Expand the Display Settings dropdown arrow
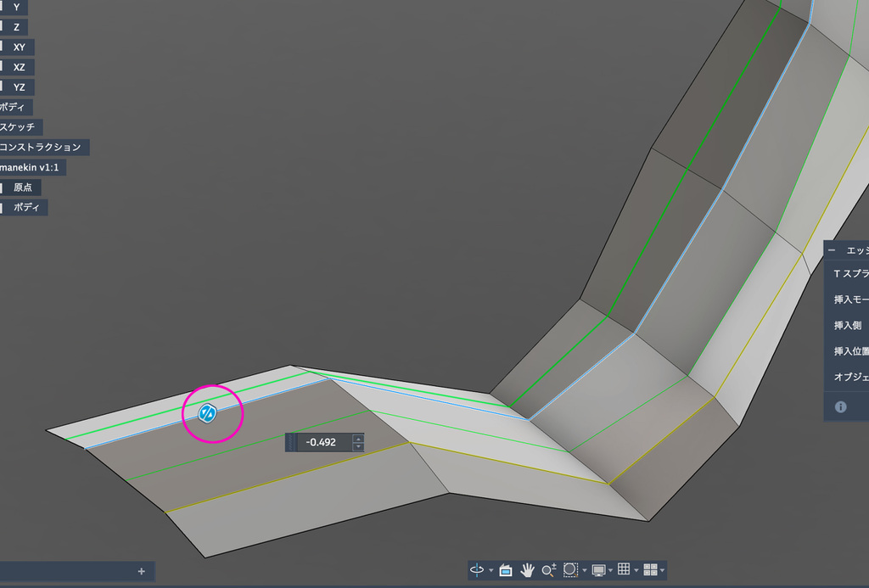This screenshot has height=588, width=869. [x=610, y=571]
